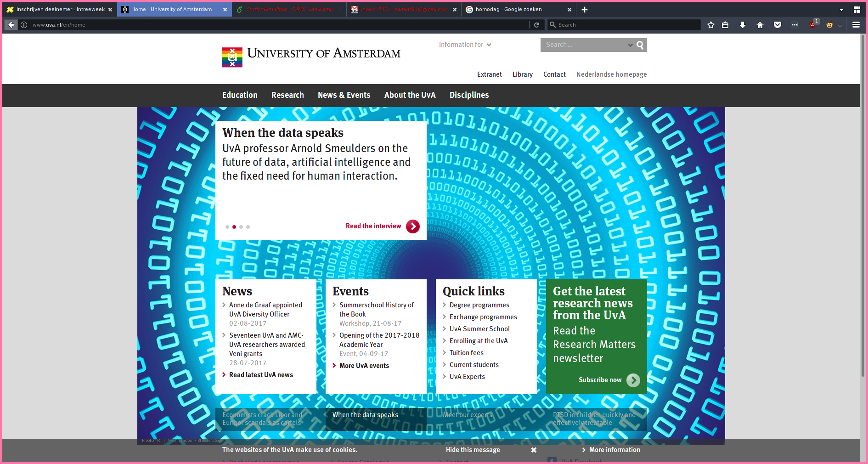Select the first carousel dot
Viewport: 868px width, 464px height.
coord(227,227)
